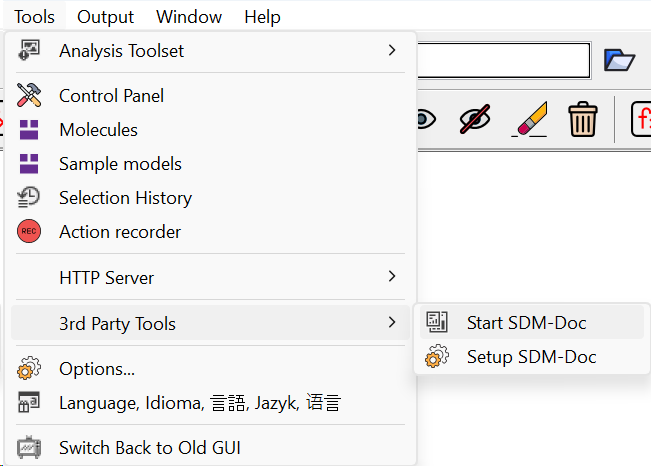Choose Start SDM-Doc
The width and height of the screenshot is (651, 466).
point(532,323)
